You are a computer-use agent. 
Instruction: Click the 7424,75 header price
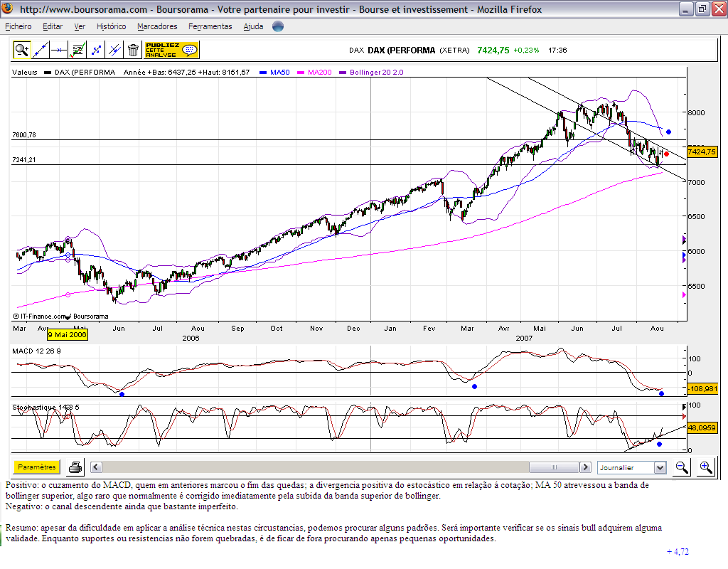493,50
